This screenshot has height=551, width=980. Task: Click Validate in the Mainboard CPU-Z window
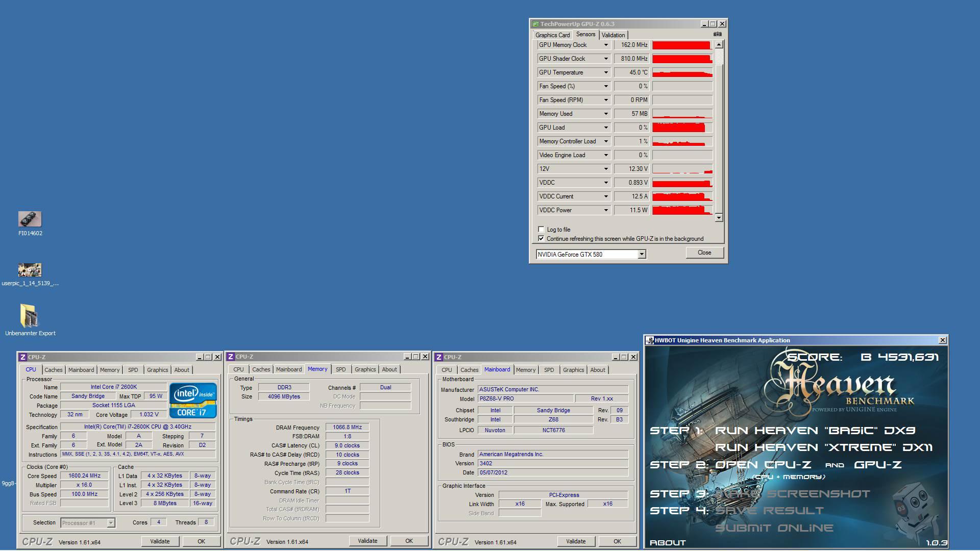click(x=576, y=541)
